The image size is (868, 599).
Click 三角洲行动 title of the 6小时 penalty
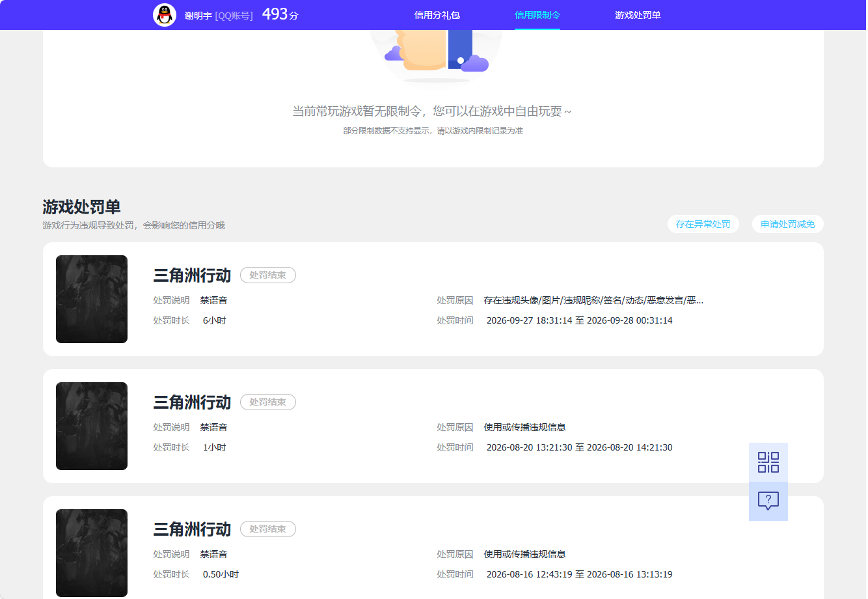coord(192,275)
